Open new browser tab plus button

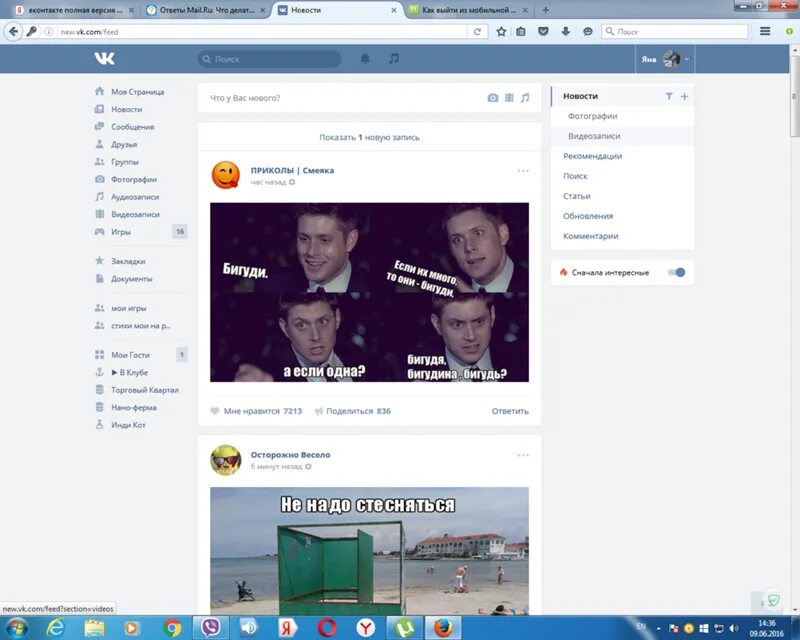click(545, 10)
